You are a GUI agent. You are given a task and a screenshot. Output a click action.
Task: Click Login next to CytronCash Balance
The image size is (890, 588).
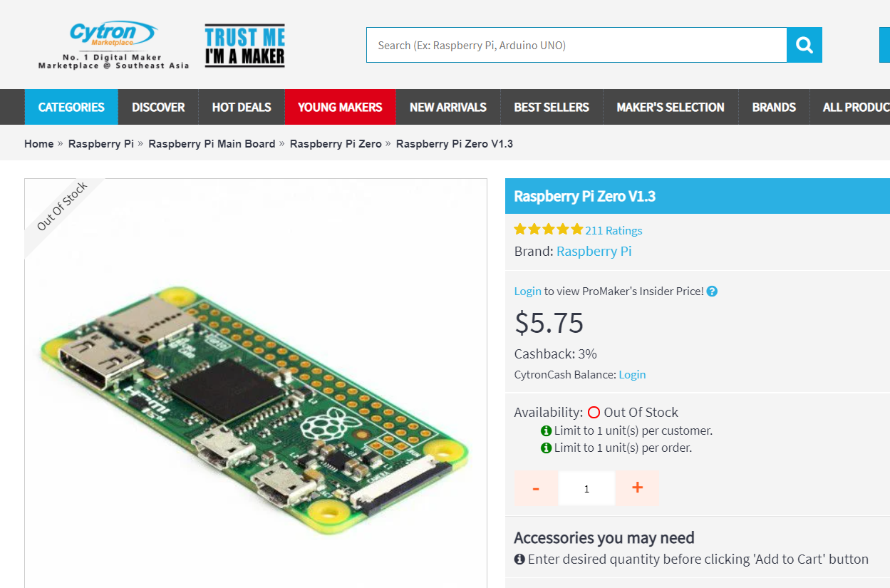click(x=632, y=375)
